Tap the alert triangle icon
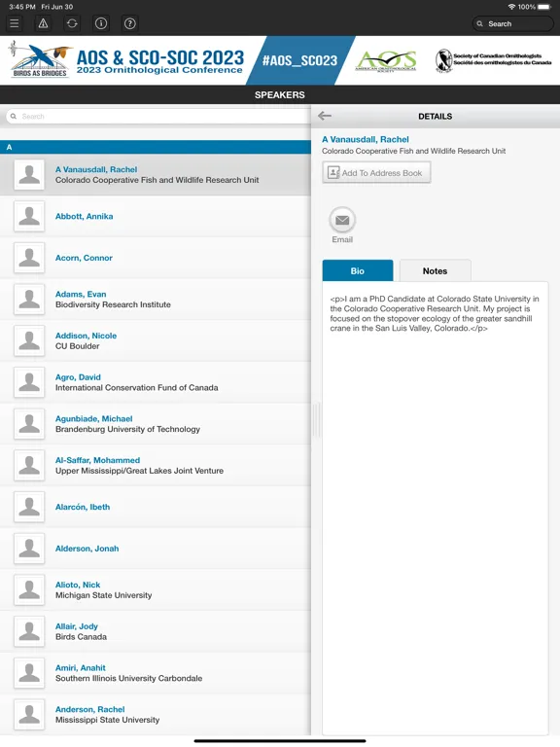The image size is (560, 747). coord(44,23)
